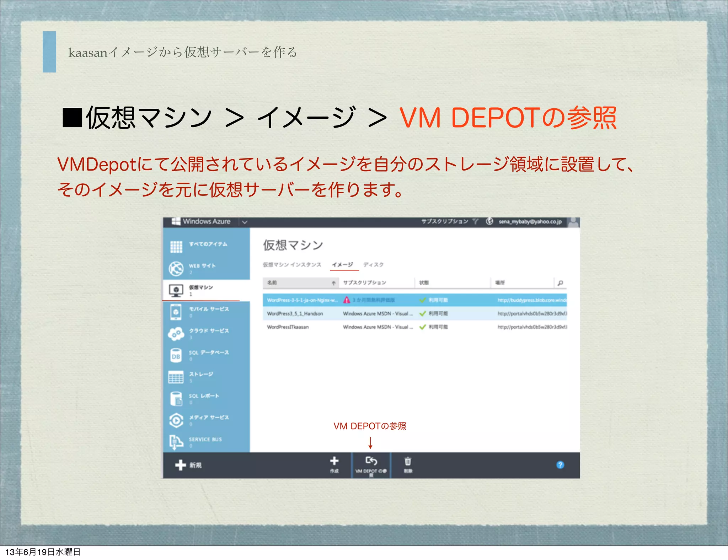Click the 新規 plus button
Screen dimensions: 728x560
tap(188, 465)
